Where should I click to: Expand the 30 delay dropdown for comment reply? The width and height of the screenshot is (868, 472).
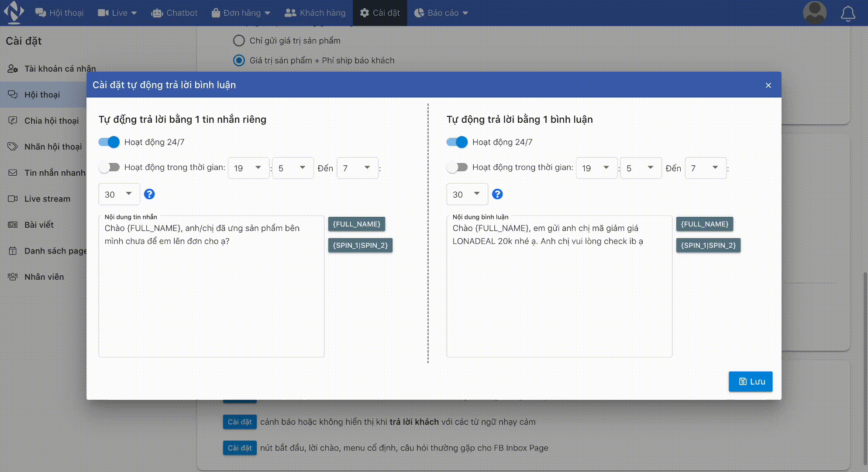point(466,194)
